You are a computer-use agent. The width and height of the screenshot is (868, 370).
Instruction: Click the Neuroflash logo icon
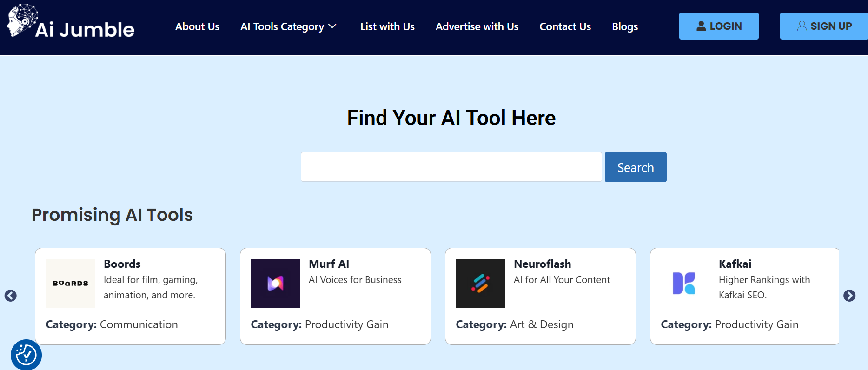pyautogui.click(x=480, y=283)
